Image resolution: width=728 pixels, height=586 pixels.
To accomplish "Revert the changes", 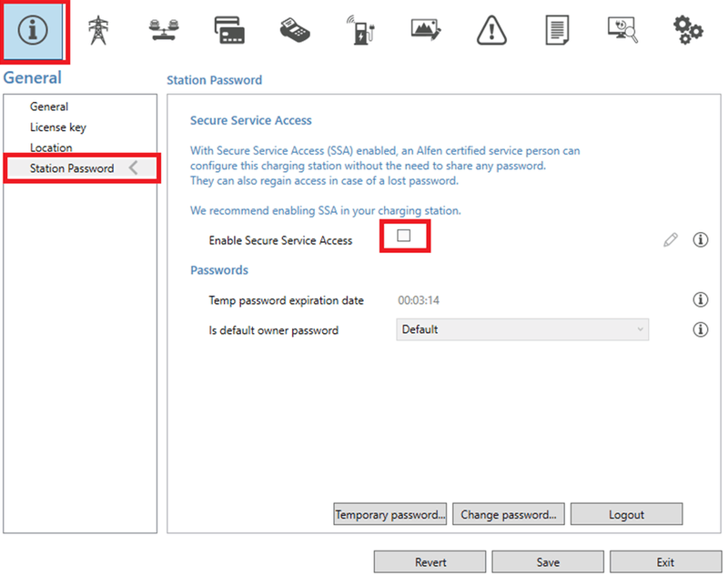I will (x=430, y=562).
